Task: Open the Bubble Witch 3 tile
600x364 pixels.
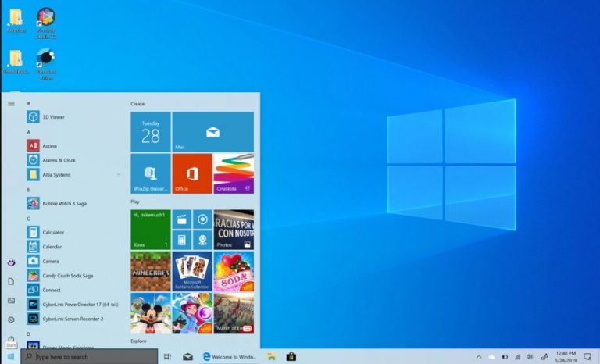Action: point(192,313)
